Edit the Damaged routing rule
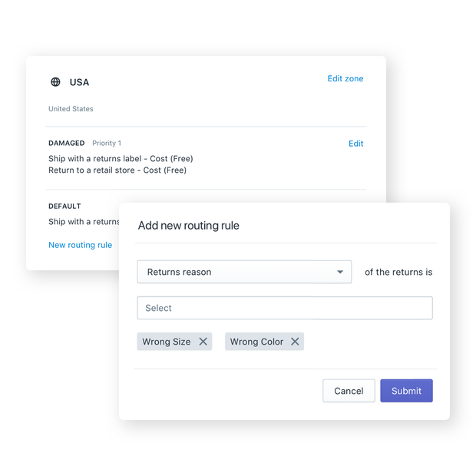The height and width of the screenshot is (476, 476). [x=355, y=144]
